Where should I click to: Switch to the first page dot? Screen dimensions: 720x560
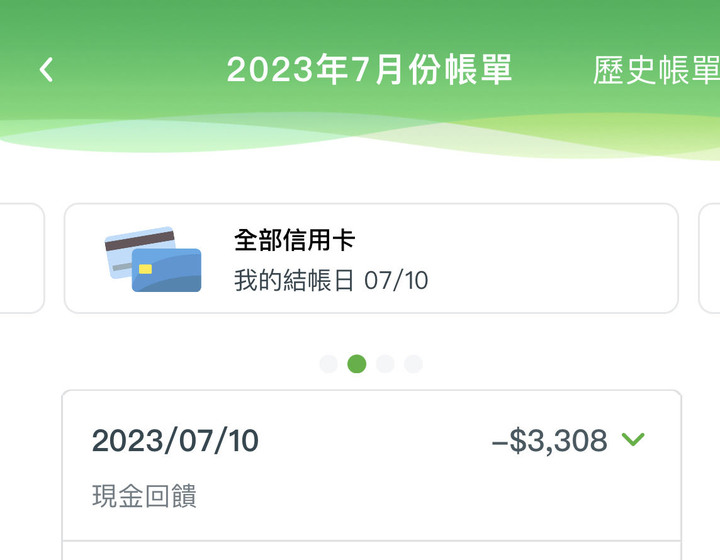328,364
